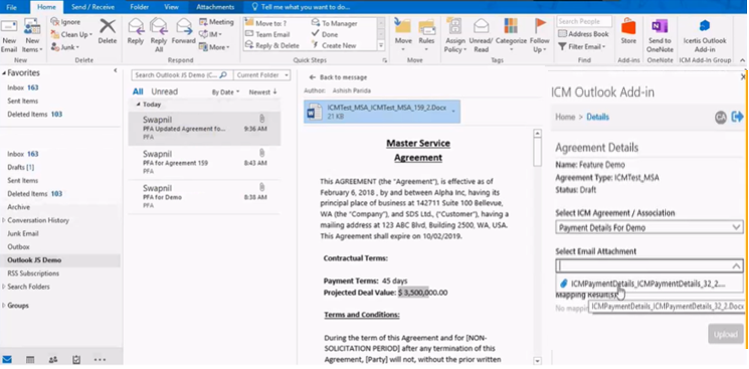Viewport: 749px width, 369px height.
Task: Toggle Unread/Read status
Action: [x=481, y=36]
